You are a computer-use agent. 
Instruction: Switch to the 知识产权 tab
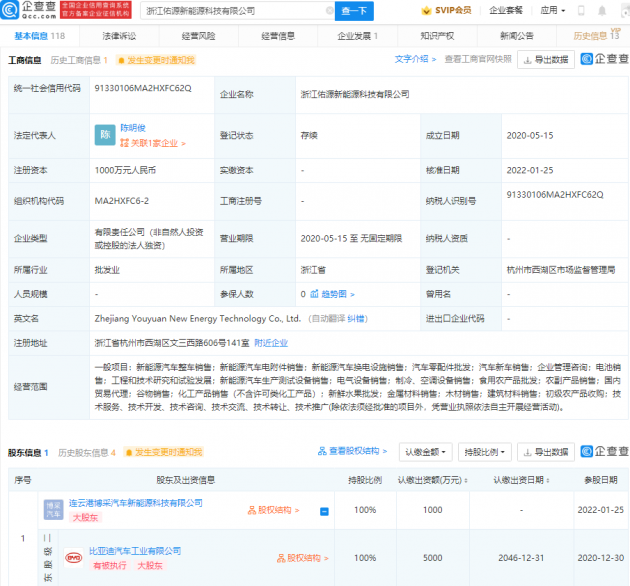coord(437,36)
